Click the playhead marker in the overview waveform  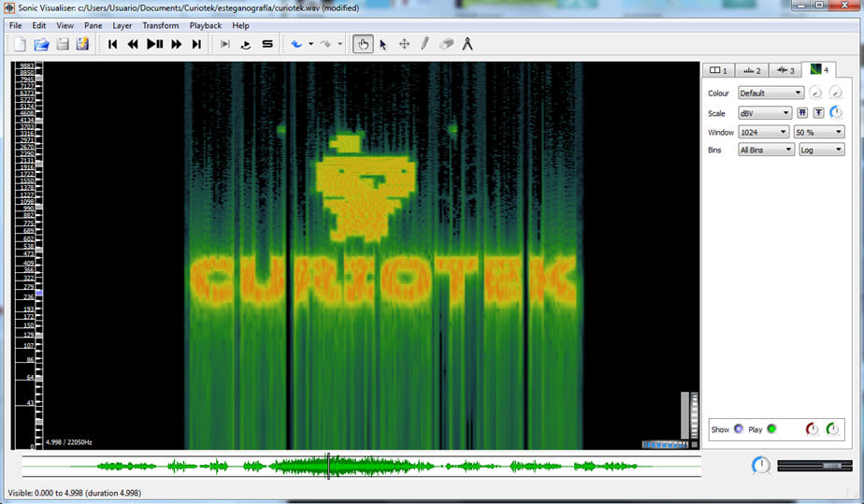coord(328,467)
